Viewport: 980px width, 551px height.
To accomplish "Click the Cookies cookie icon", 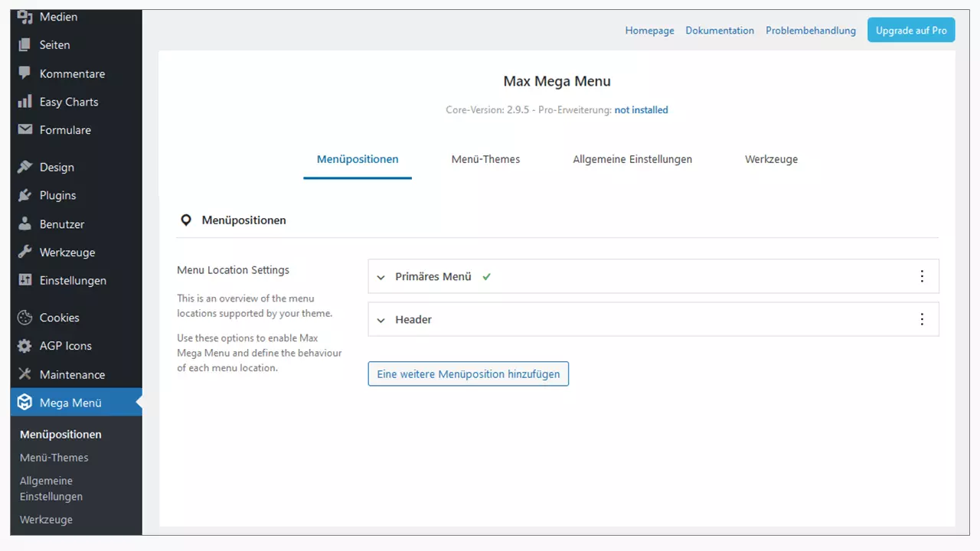I will [24, 318].
